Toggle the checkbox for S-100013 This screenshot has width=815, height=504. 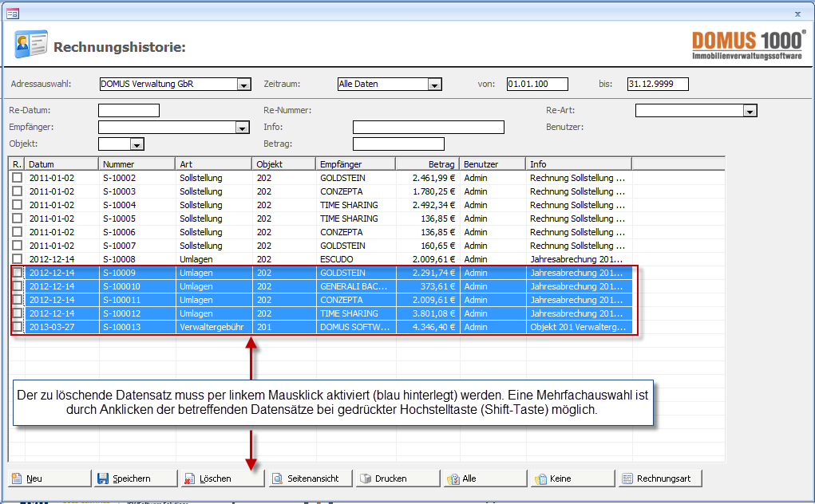click(17, 326)
